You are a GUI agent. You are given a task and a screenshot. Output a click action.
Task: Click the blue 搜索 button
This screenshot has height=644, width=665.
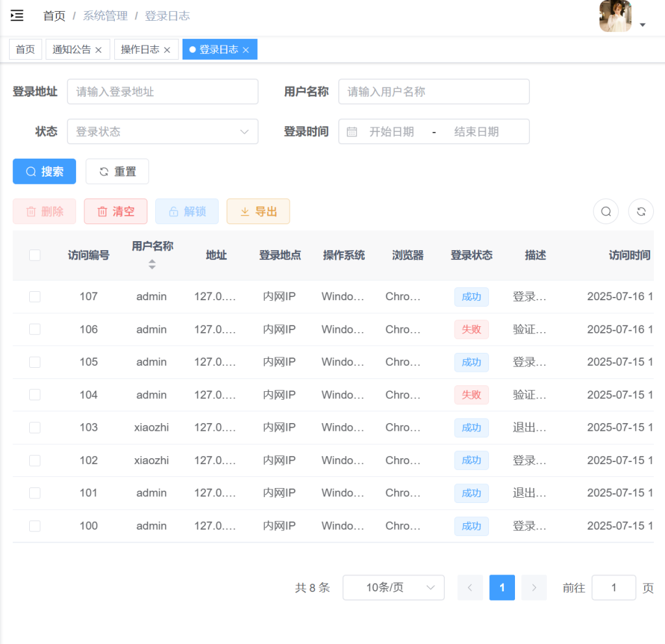click(44, 172)
